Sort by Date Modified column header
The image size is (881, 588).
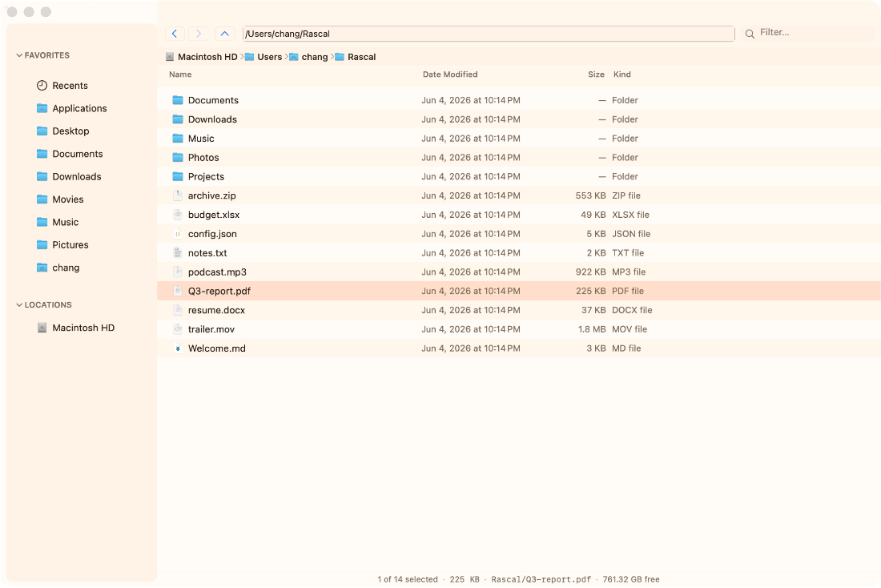pos(450,75)
